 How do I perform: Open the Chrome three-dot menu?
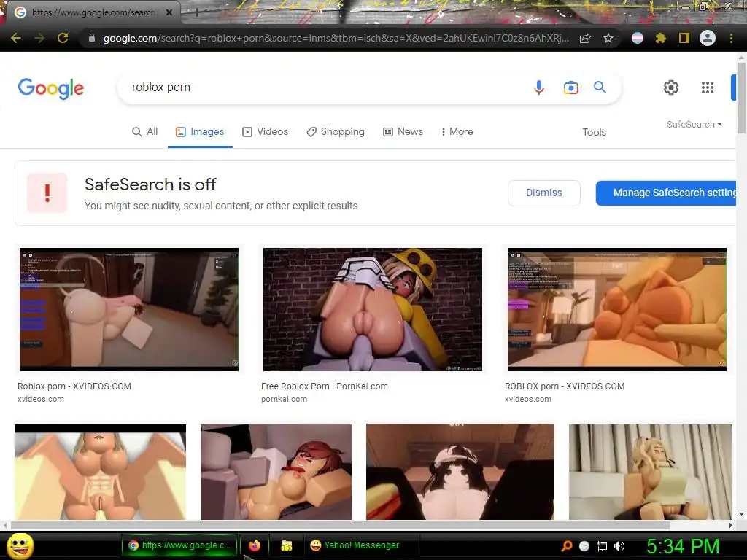[731, 38]
